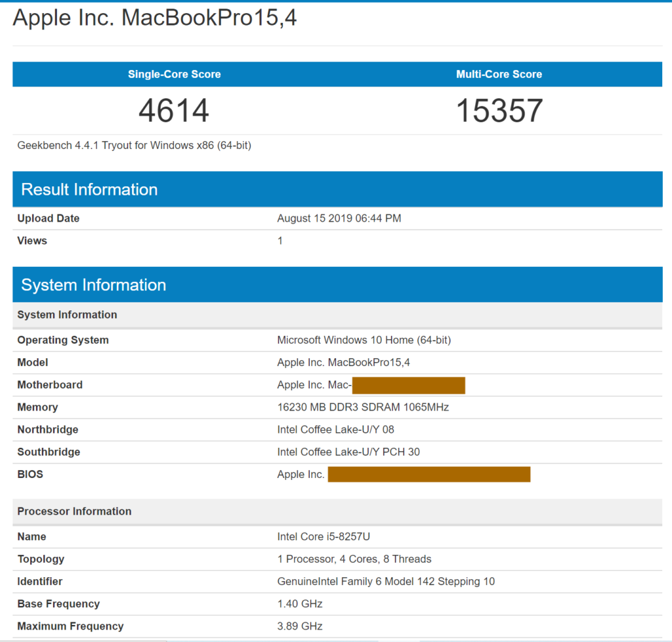This screenshot has width=672, height=642.
Task: Click the Result Information section header
Action: point(337,190)
